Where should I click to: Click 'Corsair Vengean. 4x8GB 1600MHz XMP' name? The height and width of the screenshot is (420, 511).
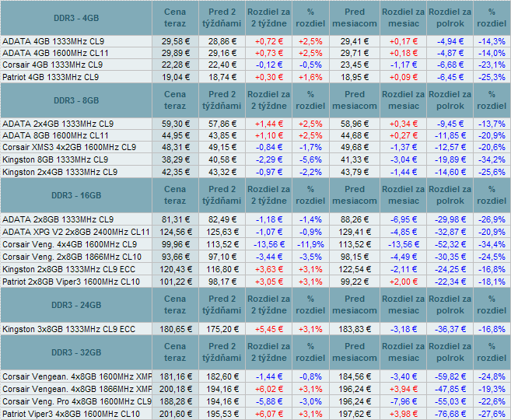77,376
